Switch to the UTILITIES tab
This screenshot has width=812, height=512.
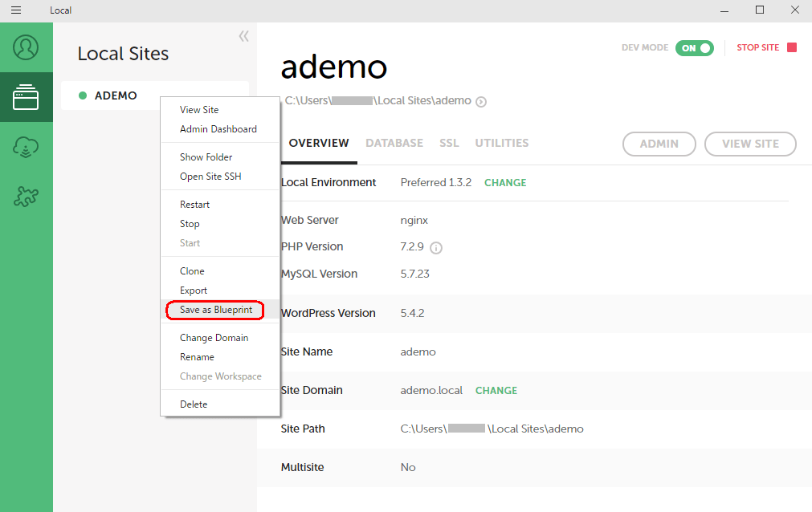pyautogui.click(x=501, y=143)
